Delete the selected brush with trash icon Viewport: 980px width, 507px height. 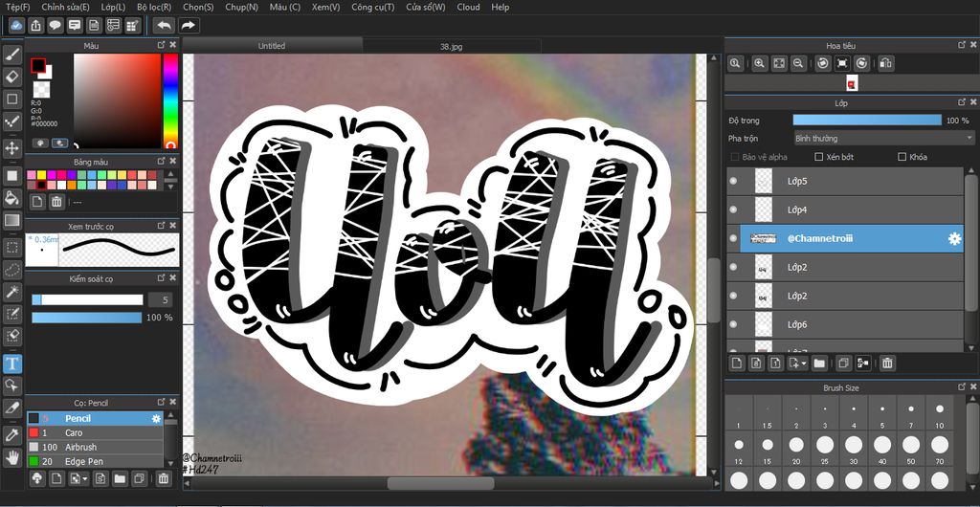click(163, 479)
